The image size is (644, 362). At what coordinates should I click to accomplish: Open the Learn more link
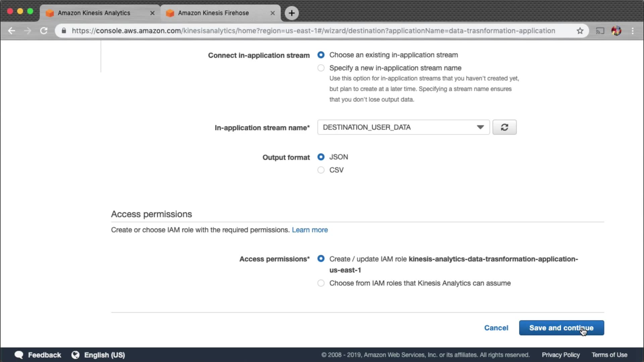click(310, 230)
